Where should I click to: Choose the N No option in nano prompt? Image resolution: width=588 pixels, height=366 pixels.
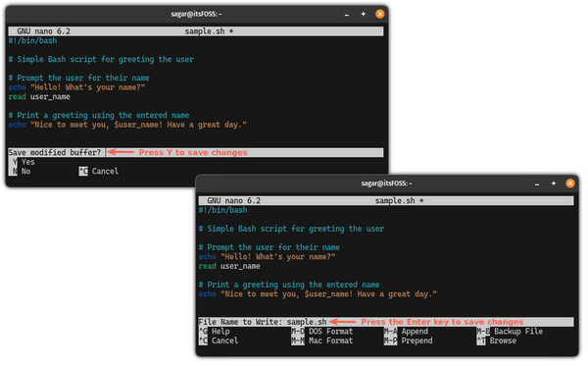point(20,172)
